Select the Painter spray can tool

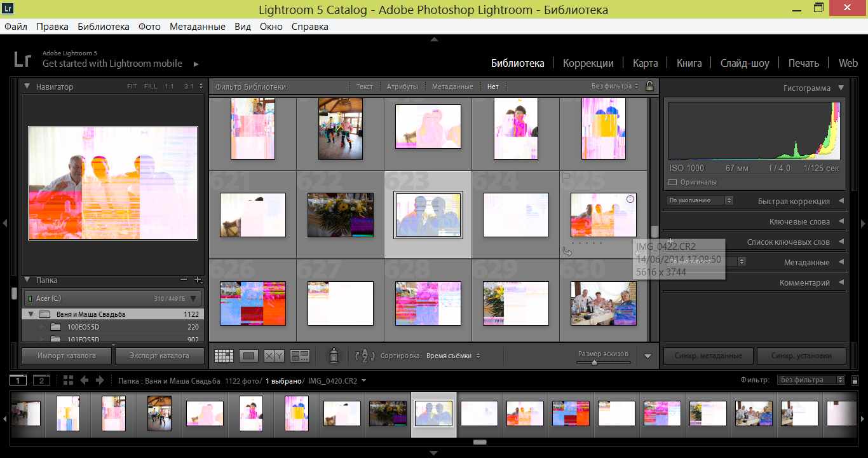[x=333, y=356]
